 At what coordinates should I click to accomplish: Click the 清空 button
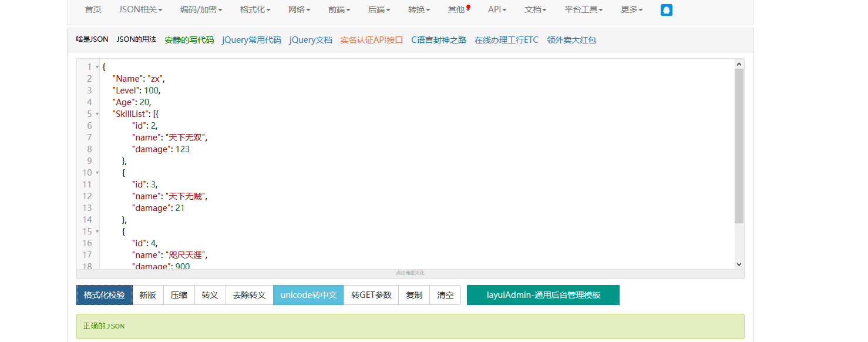[445, 295]
